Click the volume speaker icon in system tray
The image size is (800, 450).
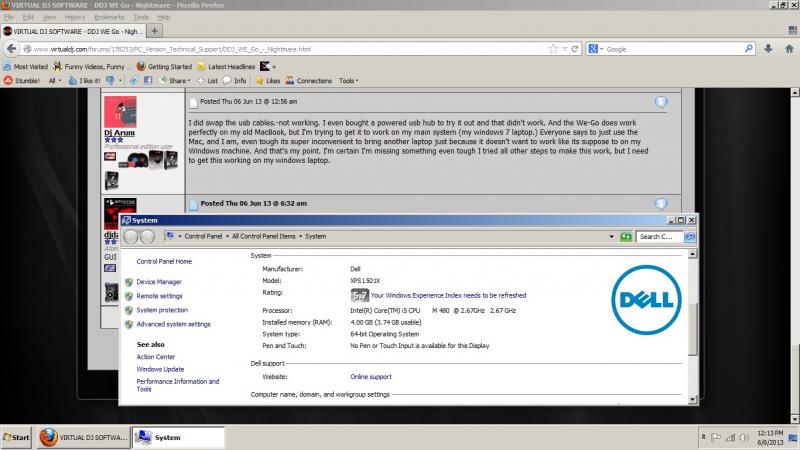click(744, 437)
